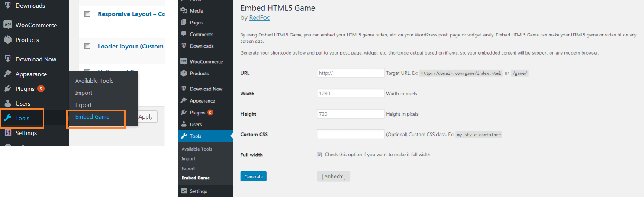The width and height of the screenshot is (644, 197).
Task: Tick the checkbox beside Loader layout post
Action: click(x=87, y=46)
